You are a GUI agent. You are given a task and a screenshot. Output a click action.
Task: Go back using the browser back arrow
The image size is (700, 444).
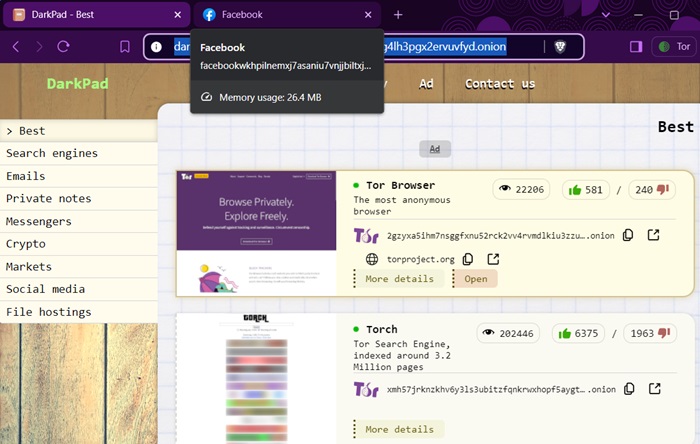click(16, 46)
